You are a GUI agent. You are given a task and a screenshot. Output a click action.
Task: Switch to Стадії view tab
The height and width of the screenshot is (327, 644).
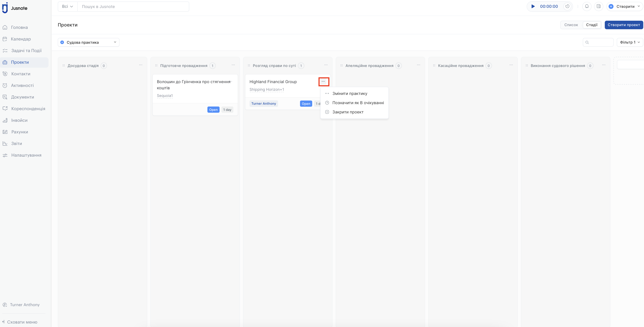tap(592, 25)
